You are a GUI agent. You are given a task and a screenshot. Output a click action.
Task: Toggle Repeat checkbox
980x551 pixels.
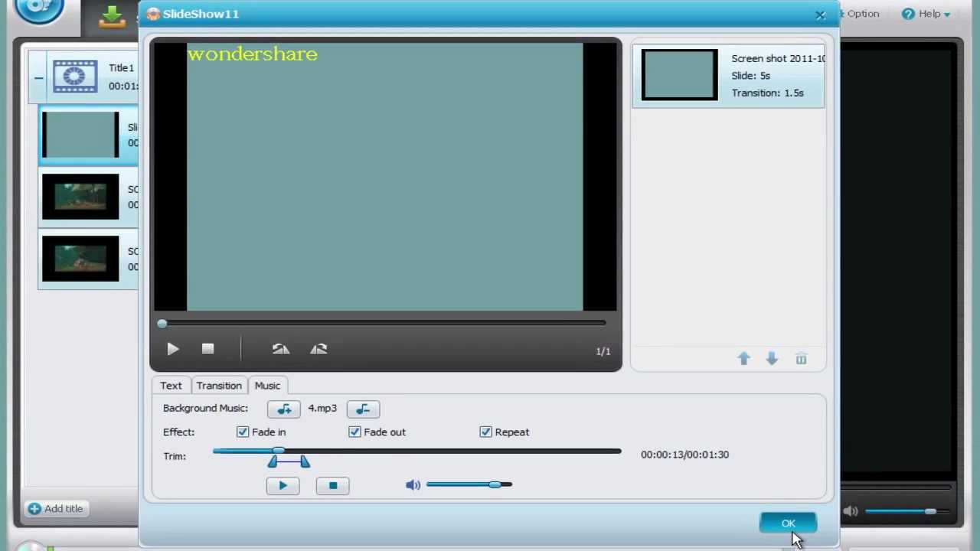click(x=485, y=432)
